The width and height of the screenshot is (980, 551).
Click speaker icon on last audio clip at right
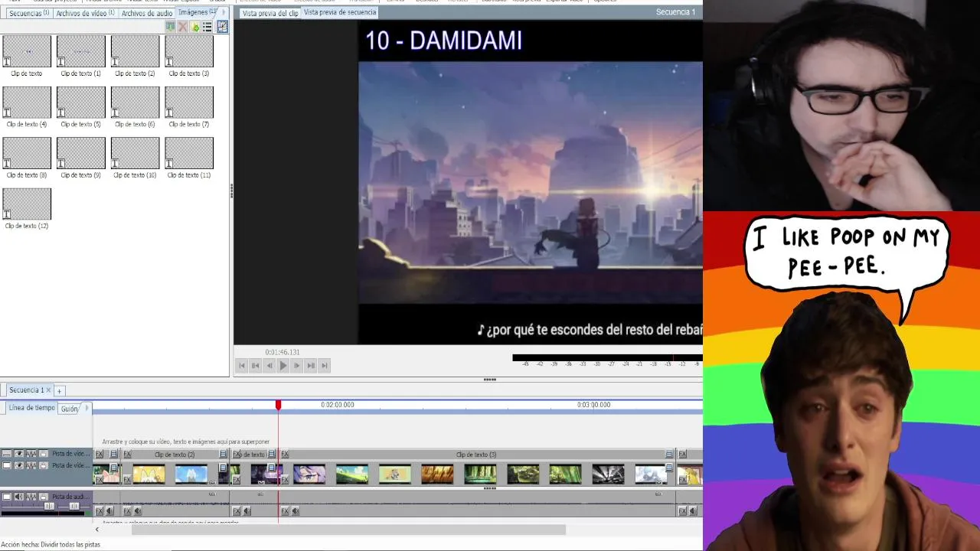692,510
